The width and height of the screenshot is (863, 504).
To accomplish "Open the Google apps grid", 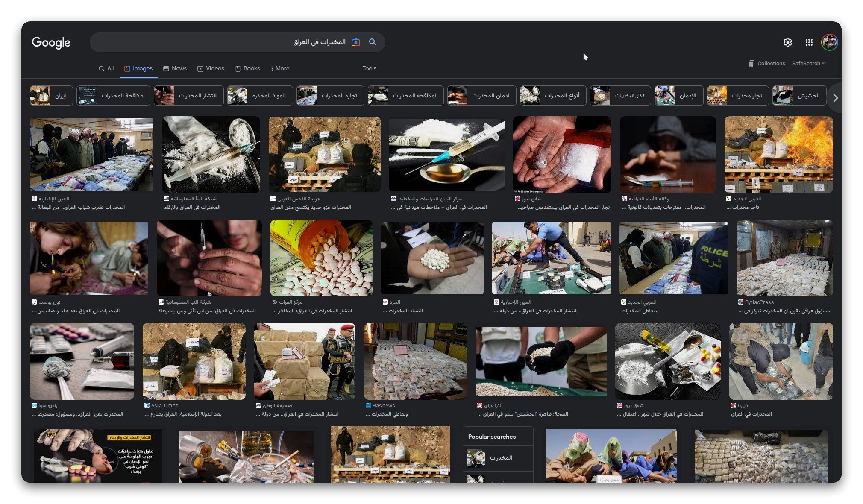I will pos(809,42).
